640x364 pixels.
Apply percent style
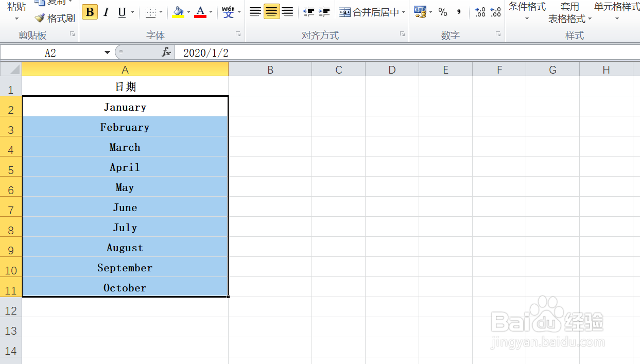tap(443, 12)
